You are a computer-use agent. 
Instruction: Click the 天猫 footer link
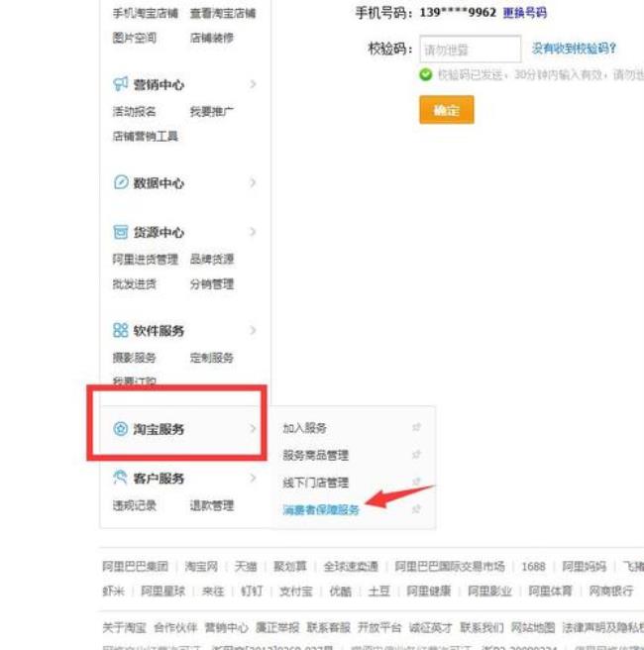(x=246, y=566)
